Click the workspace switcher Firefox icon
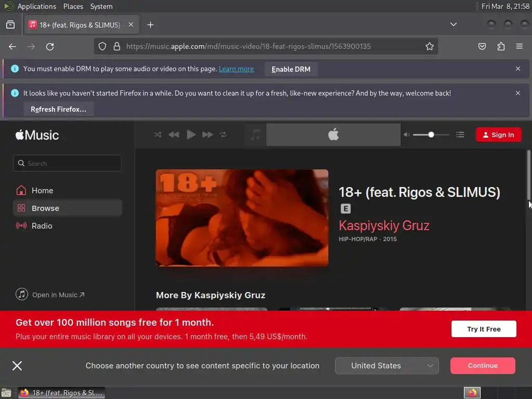The image size is (532, 399). click(x=472, y=393)
